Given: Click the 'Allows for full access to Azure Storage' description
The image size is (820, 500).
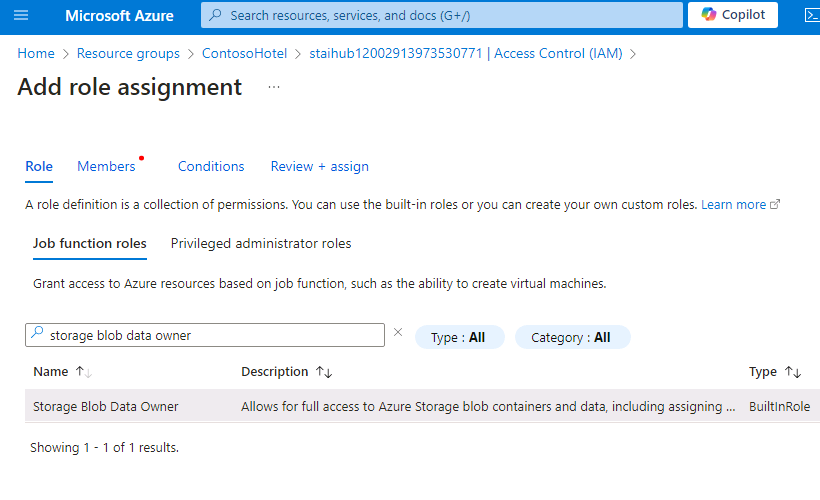Looking at the screenshot, I should pyautogui.click(x=488, y=406).
